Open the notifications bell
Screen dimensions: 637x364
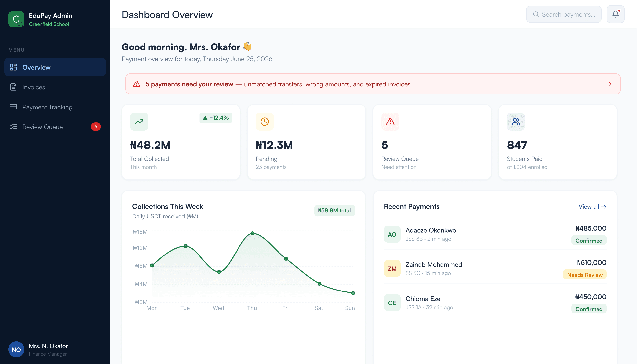(616, 14)
